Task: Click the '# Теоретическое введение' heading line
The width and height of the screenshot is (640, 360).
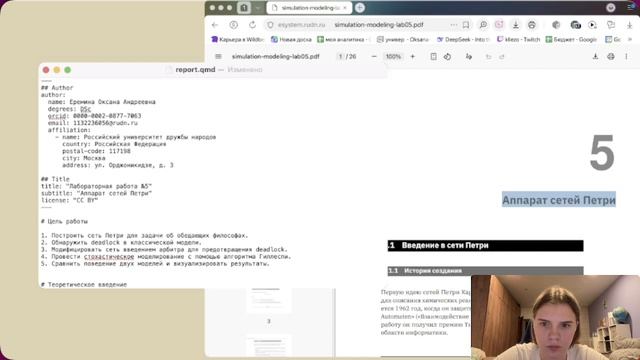Action: (84, 284)
